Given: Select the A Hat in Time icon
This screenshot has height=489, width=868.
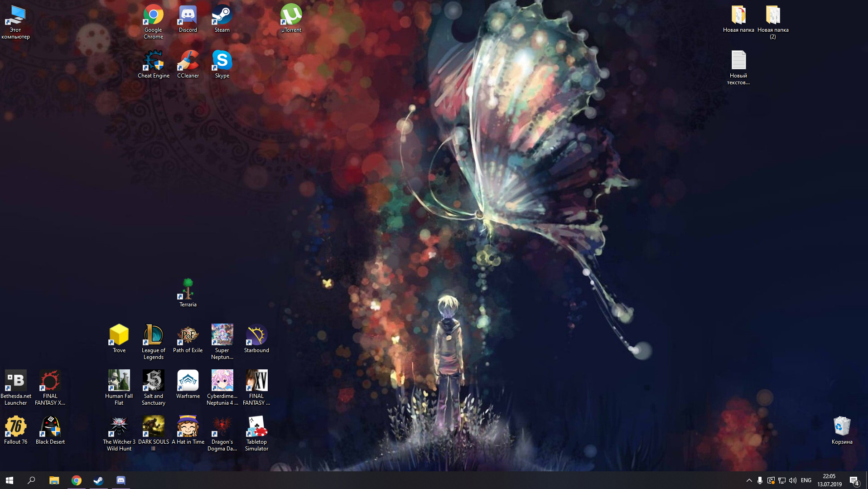Looking at the screenshot, I should click(188, 431).
